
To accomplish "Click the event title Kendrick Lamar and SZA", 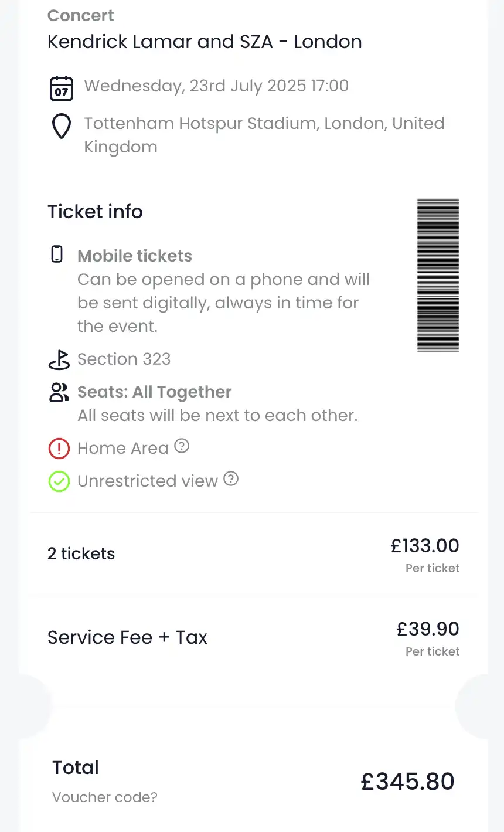I will [x=205, y=42].
